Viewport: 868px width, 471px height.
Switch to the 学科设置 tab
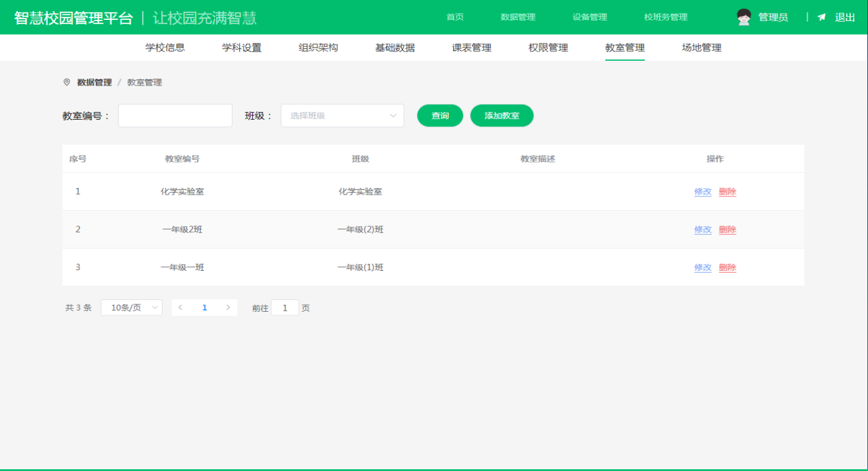242,48
